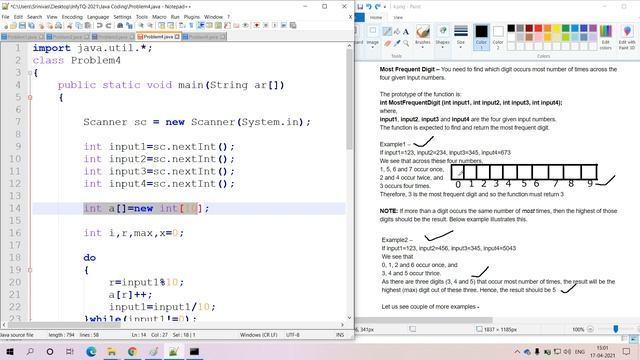Open the Quick Access Toolbar dropdown arrow in Paint

coord(385,7)
